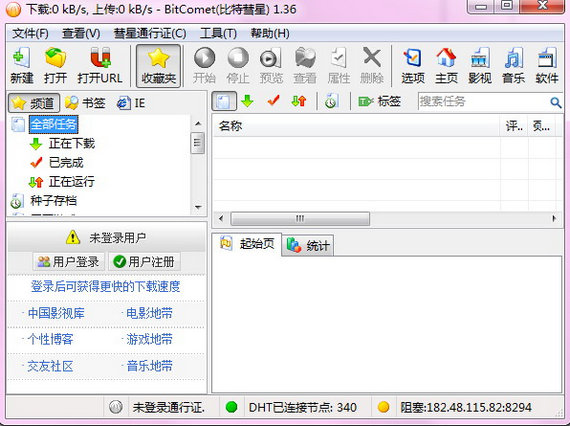
Task: Open the 音乐地带 link
Action: point(149,366)
